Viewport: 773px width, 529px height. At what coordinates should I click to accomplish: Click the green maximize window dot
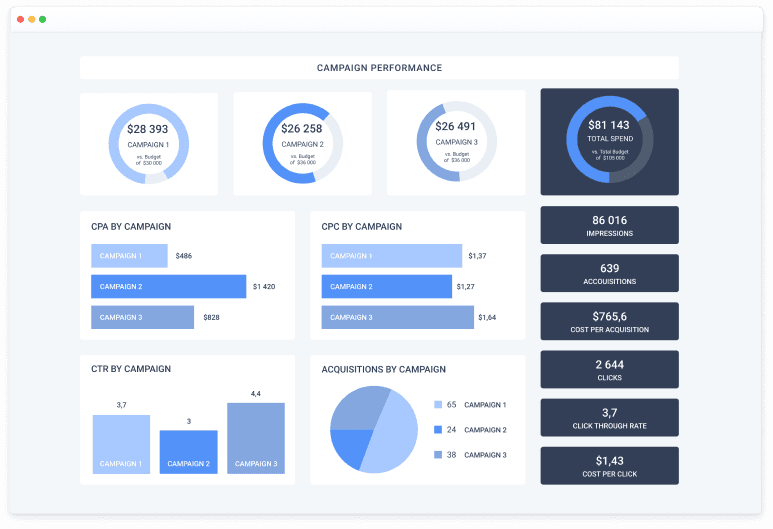coord(42,19)
